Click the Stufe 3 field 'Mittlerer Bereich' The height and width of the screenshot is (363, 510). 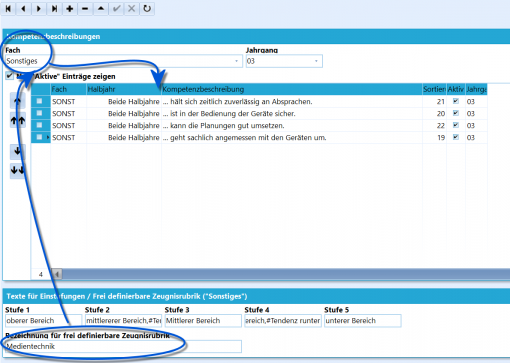click(203, 321)
